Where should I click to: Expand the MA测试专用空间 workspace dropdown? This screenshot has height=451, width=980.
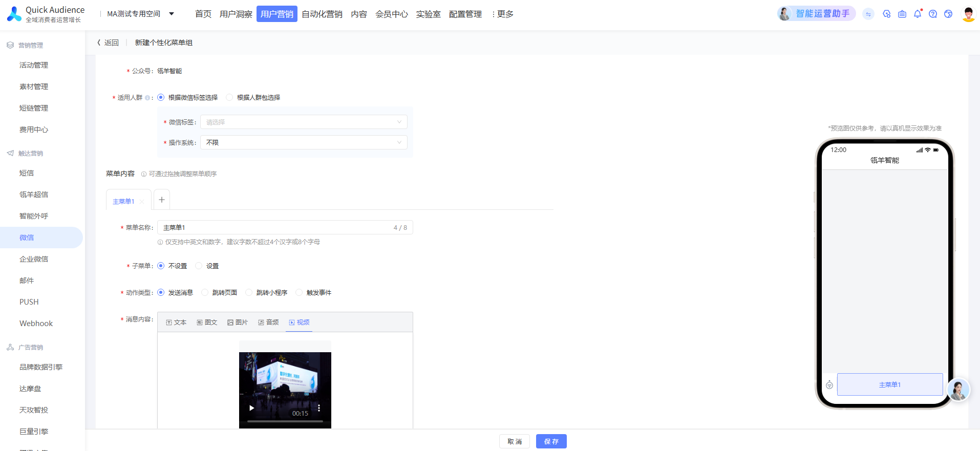click(x=141, y=14)
